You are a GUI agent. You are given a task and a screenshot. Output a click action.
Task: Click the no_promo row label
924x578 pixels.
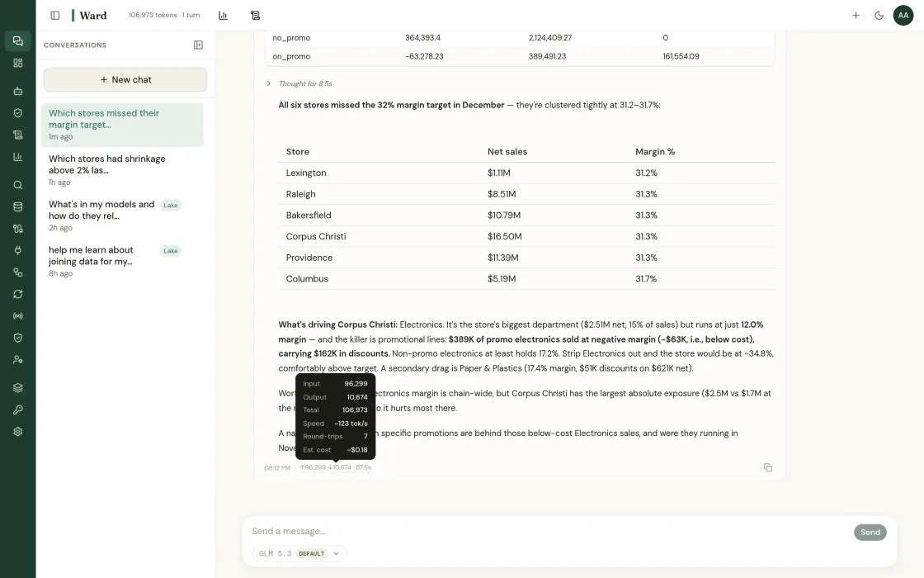(291, 38)
